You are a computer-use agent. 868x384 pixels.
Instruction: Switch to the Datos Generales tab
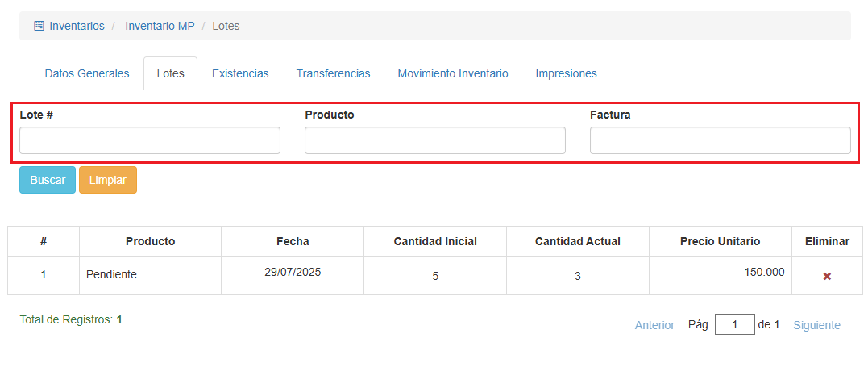[x=87, y=73]
